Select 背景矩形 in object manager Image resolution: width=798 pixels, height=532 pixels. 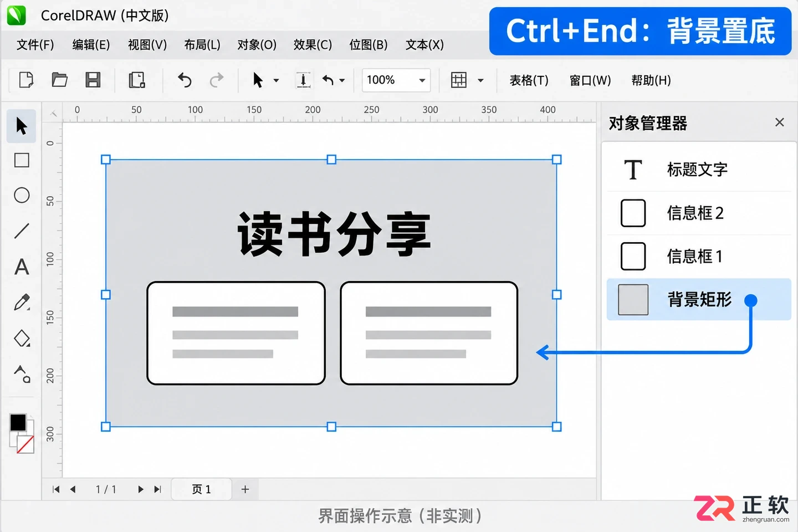click(x=699, y=300)
